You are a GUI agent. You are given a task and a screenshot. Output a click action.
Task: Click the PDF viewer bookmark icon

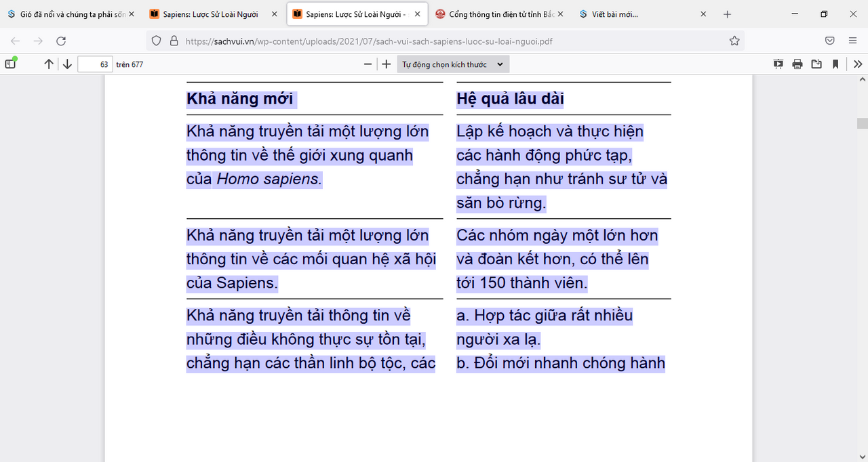[x=835, y=64]
